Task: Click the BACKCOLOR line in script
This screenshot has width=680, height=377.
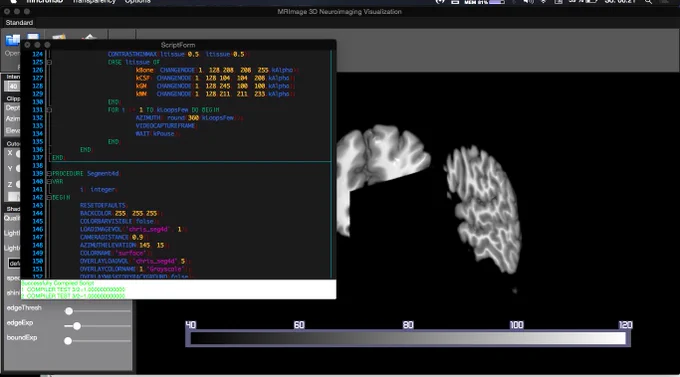Action: click(121, 213)
